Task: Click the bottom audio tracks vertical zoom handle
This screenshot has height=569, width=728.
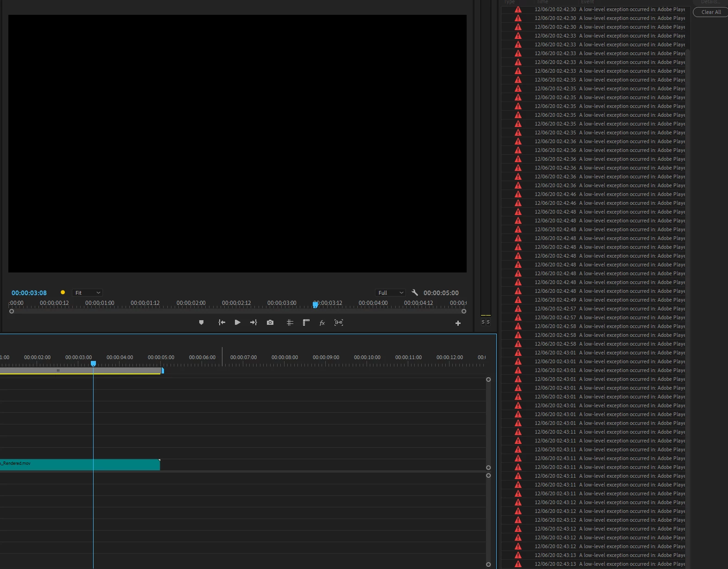Action: pos(488,564)
